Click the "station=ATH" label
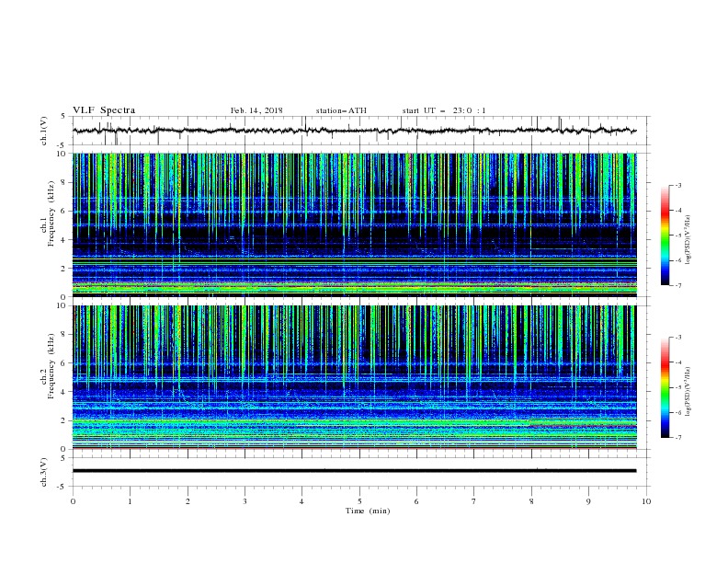Screen dimensions: 728x563 [x=341, y=110]
